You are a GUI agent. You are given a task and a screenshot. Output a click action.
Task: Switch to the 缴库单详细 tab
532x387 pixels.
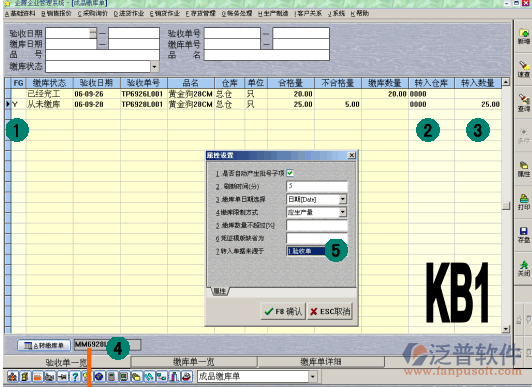coord(321,362)
